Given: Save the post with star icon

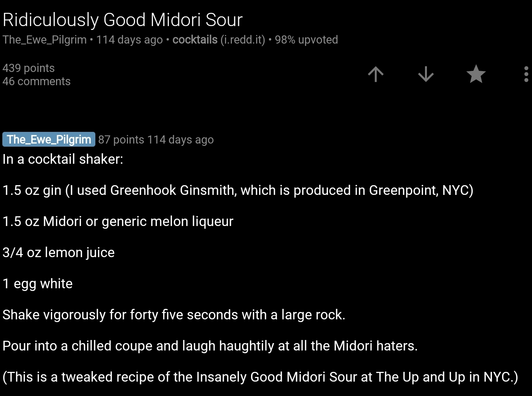Looking at the screenshot, I should [476, 74].
